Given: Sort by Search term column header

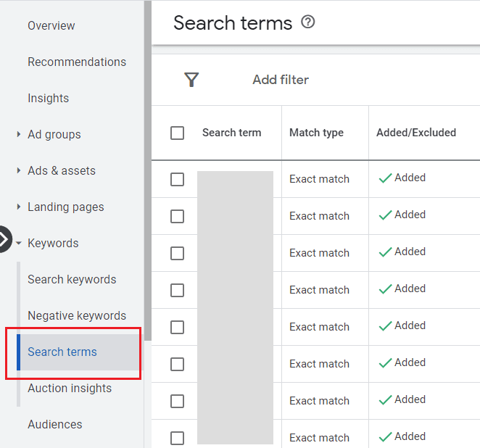Looking at the screenshot, I should pyautogui.click(x=231, y=133).
